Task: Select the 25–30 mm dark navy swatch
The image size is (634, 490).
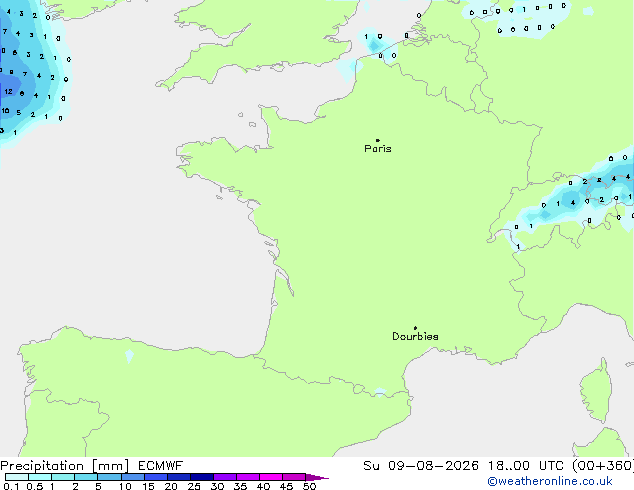Action: 201,477
